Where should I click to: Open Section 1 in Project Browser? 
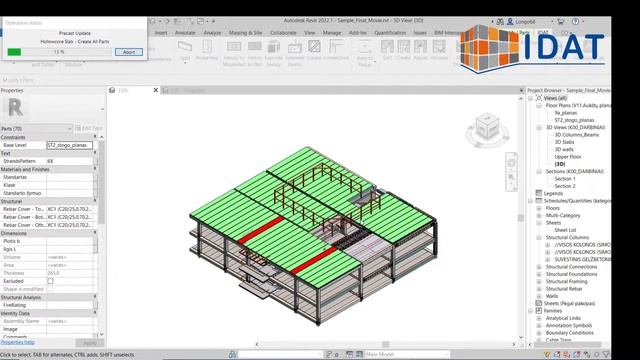[x=564, y=179]
